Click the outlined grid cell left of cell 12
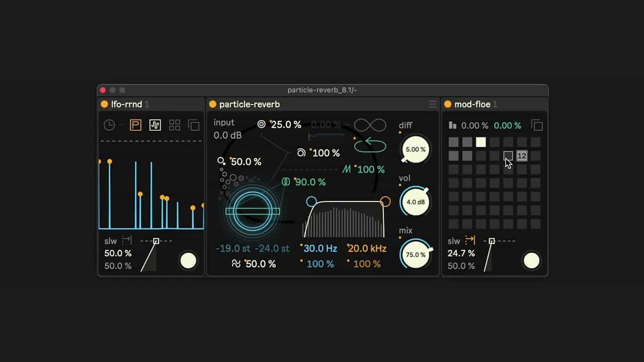 [x=508, y=156]
